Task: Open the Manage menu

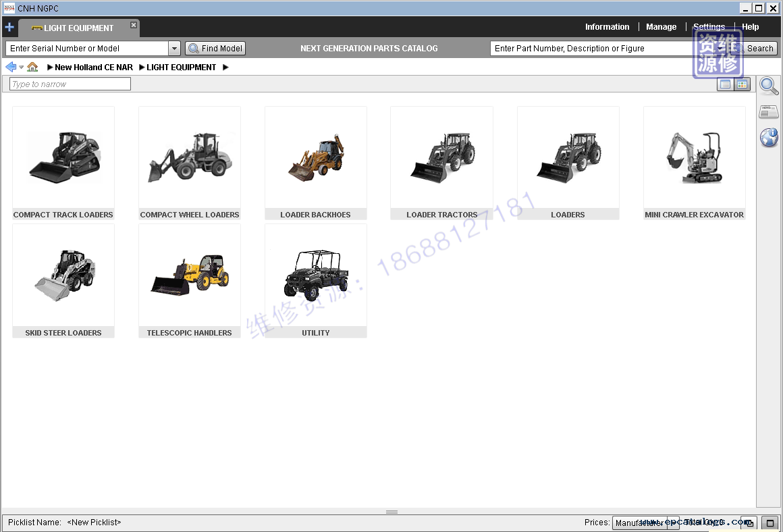Action: tap(661, 27)
